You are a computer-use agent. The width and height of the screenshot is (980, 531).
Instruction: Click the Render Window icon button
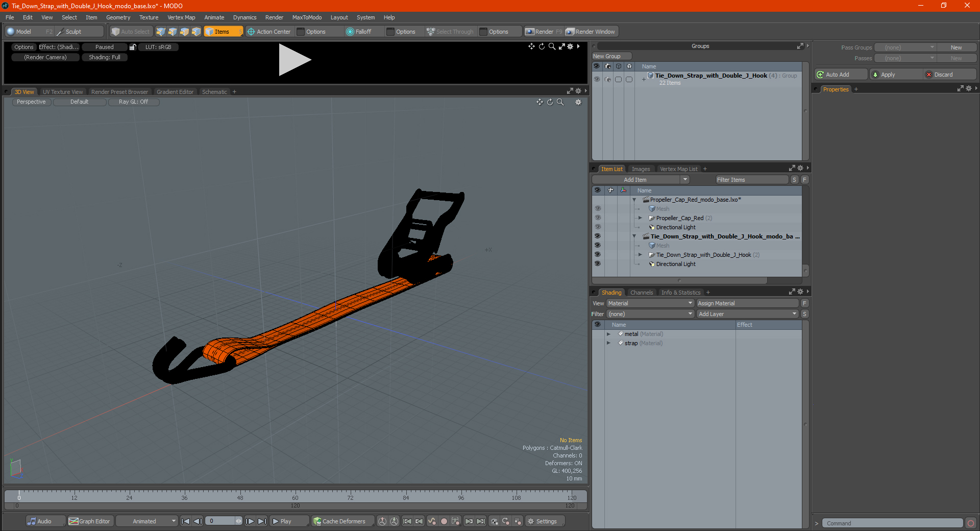coord(591,32)
